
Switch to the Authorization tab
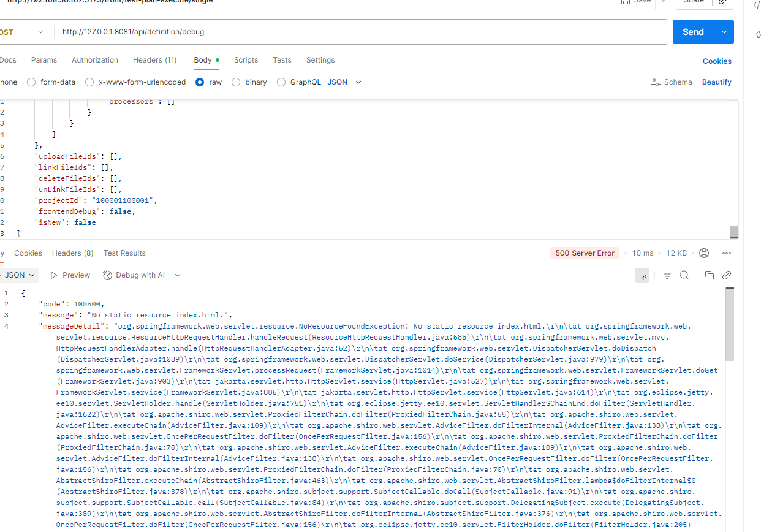(x=95, y=60)
